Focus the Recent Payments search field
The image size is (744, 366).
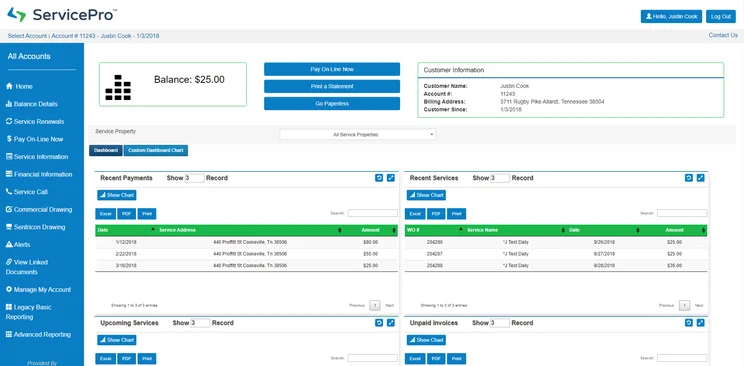point(372,213)
